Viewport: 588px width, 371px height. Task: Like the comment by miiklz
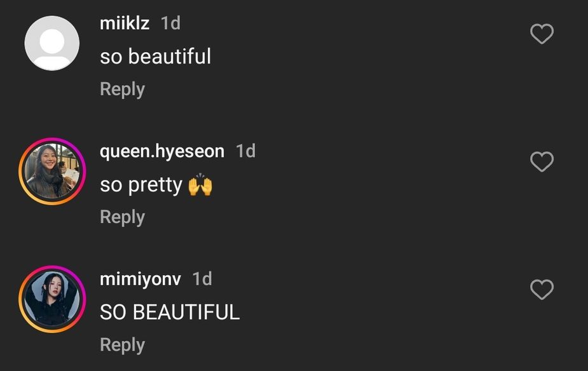point(542,34)
